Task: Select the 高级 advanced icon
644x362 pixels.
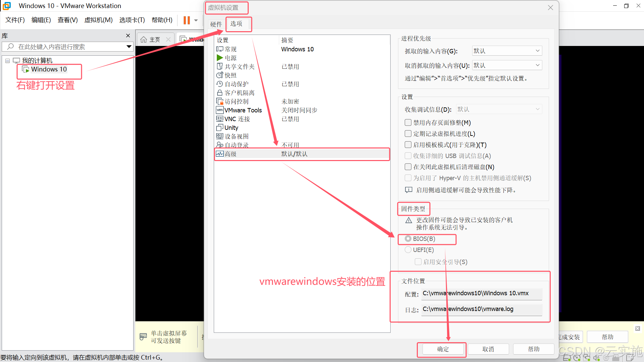Action: [219, 154]
